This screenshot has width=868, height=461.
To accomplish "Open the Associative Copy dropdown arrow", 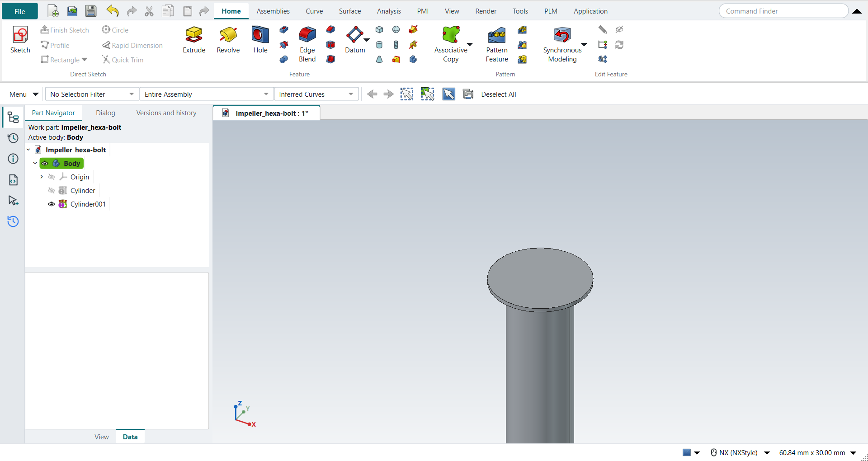I will [x=470, y=44].
